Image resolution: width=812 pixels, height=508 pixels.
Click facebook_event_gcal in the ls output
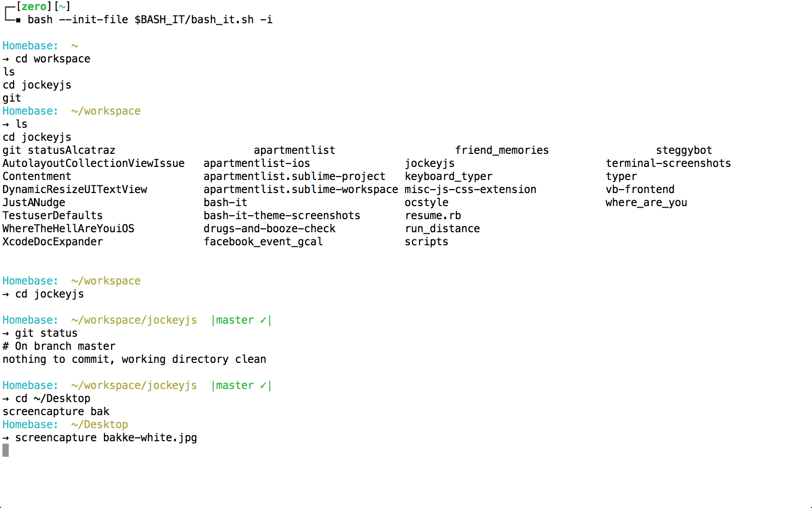[x=263, y=242]
